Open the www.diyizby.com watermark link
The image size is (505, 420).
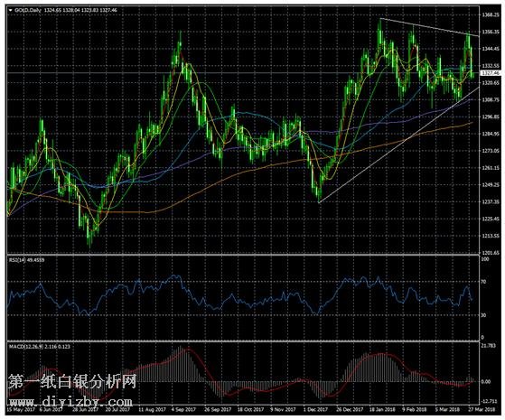(70, 402)
